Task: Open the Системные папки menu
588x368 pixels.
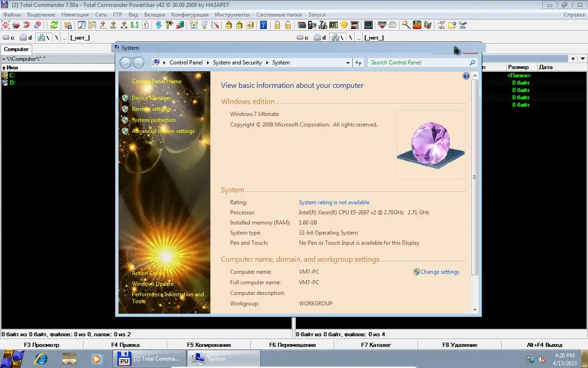Action: click(x=278, y=15)
